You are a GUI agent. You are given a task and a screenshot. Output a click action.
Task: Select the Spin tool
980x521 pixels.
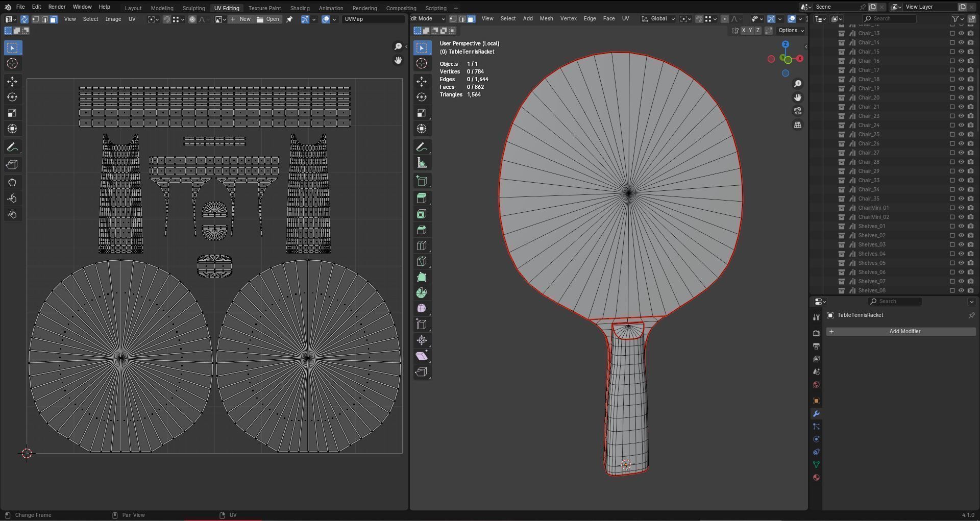point(422,293)
